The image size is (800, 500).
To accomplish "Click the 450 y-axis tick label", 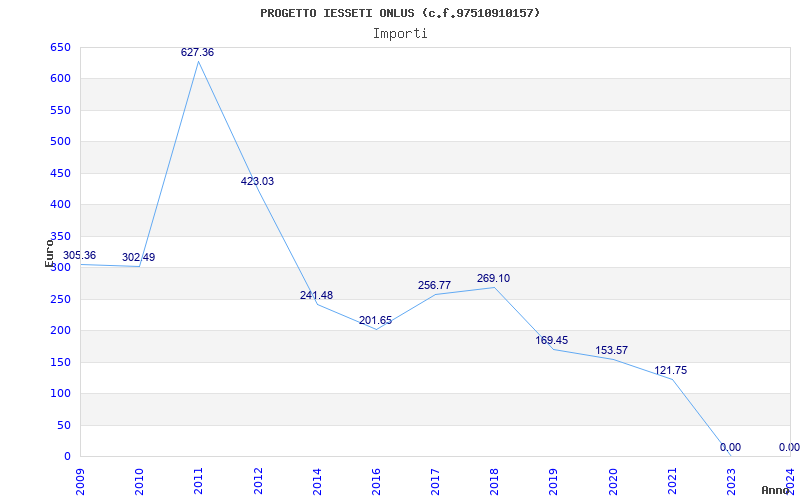I will tap(60, 173).
